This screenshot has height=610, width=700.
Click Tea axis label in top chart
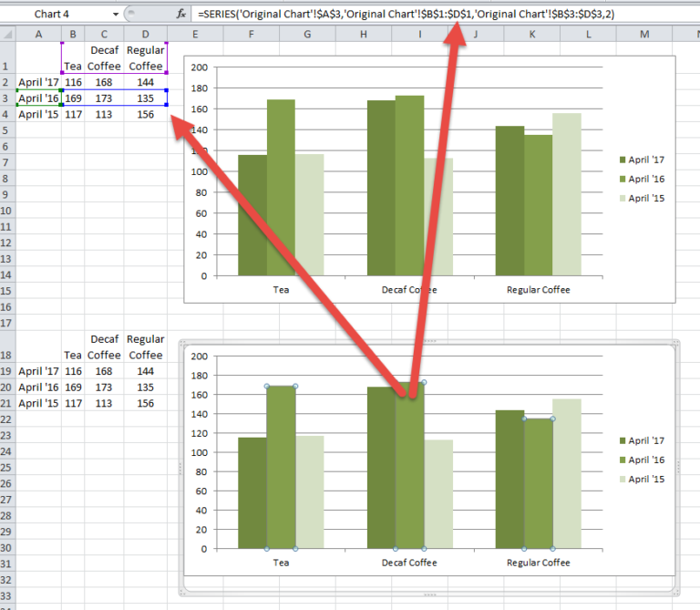pos(282,290)
